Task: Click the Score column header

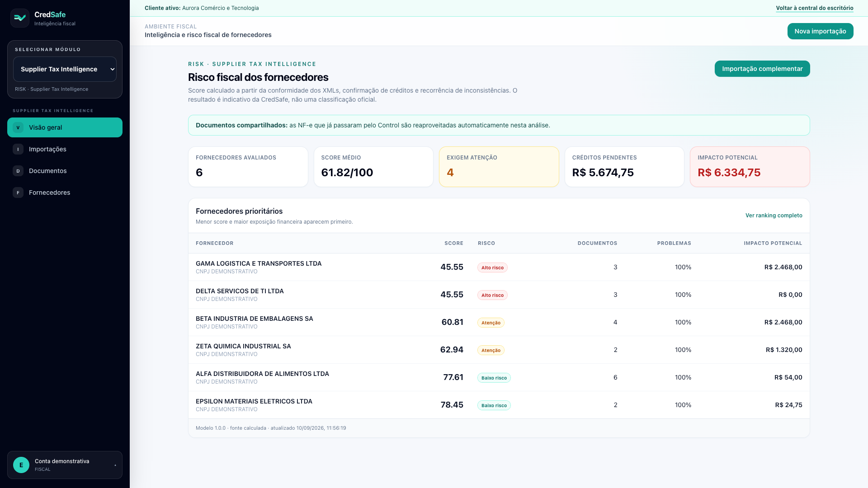Action: (x=454, y=243)
